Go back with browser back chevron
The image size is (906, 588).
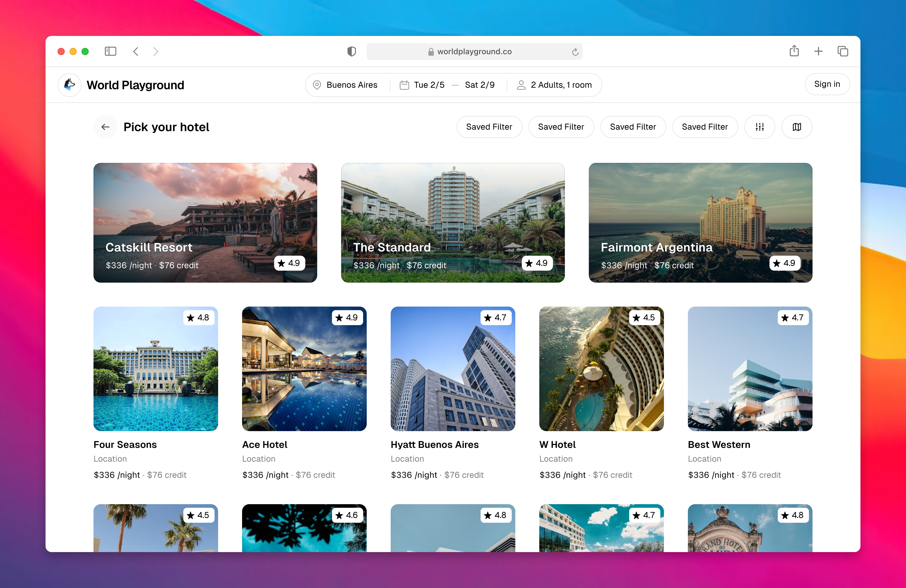click(x=136, y=51)
